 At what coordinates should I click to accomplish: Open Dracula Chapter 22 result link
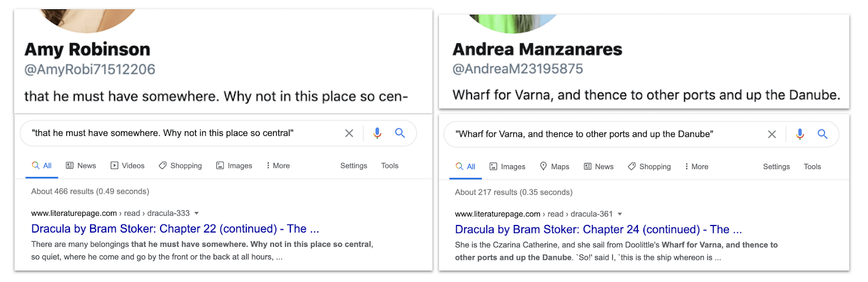(175, 229)
